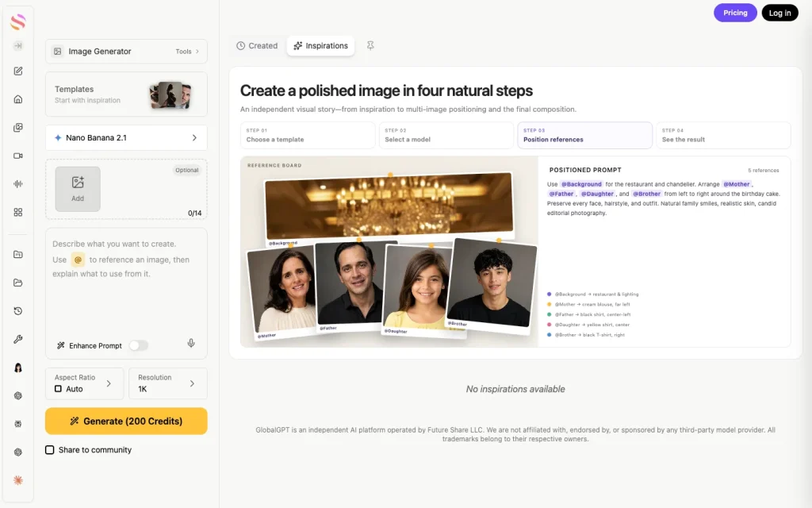Open the Resolution 1K selector
This screenshot has width=812, height=508.
point(168,383)
